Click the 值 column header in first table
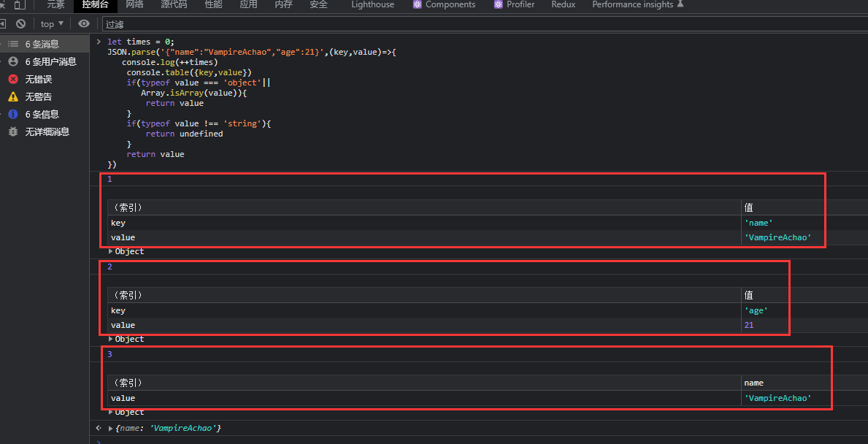The image size is (868, 444). (x=749, y=207)
